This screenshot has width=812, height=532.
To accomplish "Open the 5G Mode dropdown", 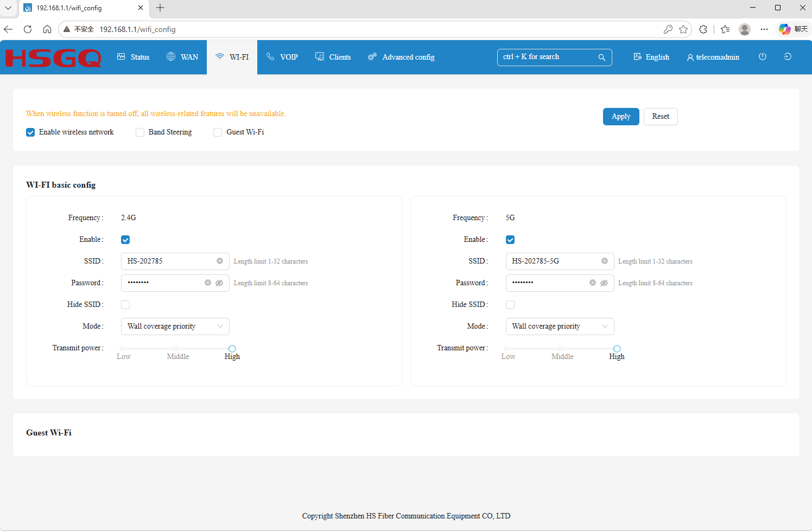I will (x=560, y=326).
